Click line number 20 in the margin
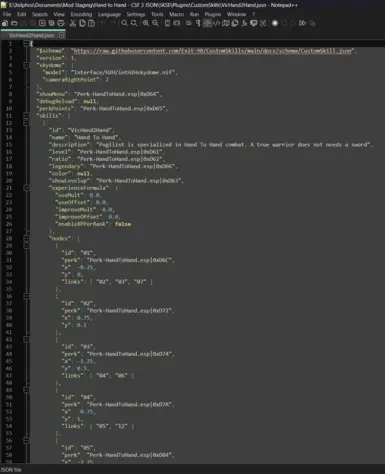 coord(9,181)
